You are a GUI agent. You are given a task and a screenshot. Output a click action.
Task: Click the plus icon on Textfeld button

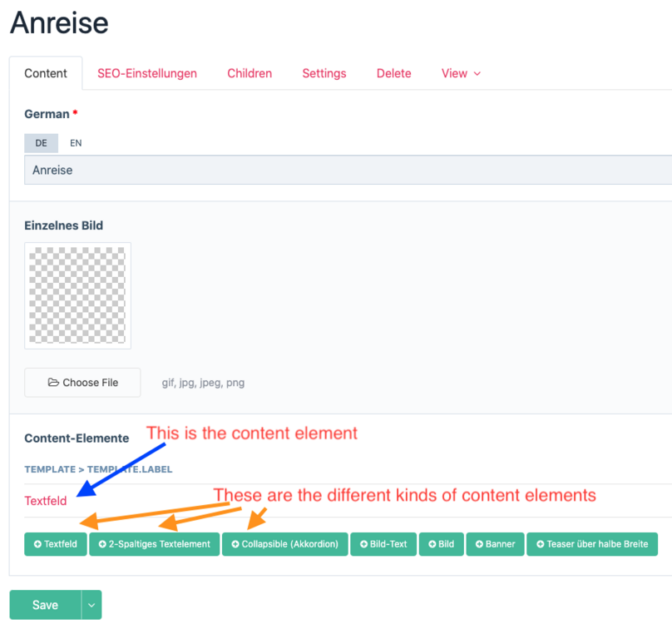[37, 544]
